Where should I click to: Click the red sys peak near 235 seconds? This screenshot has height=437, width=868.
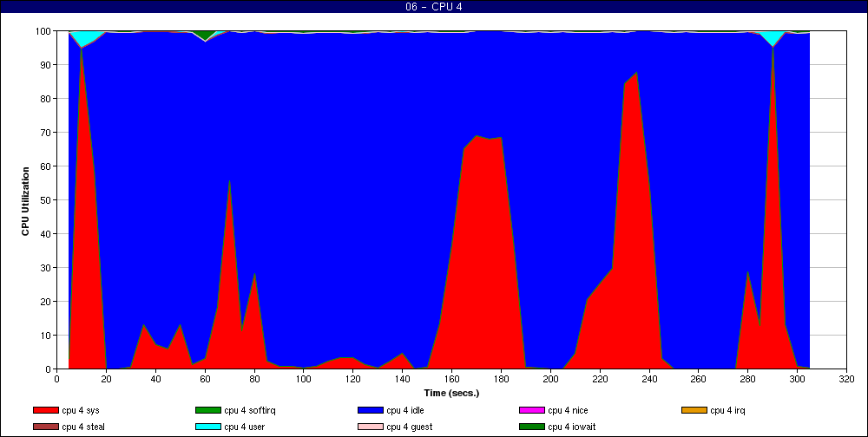[636, 74]
